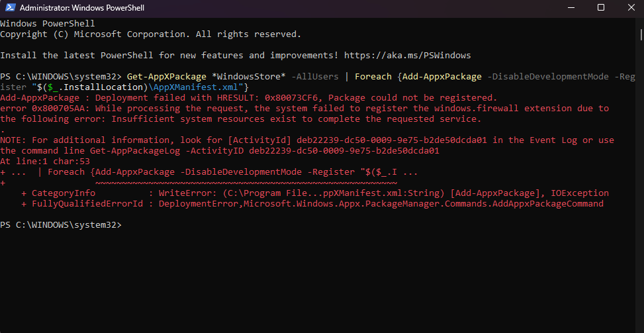
Task: Click the 'At line:1 char:53' text
Action: [x=45, y=161]
